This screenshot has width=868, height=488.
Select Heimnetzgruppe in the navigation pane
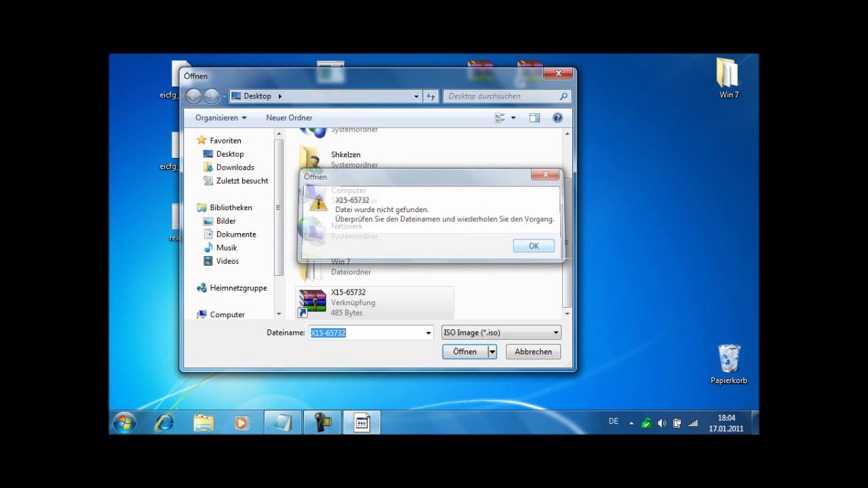[231, 288]
